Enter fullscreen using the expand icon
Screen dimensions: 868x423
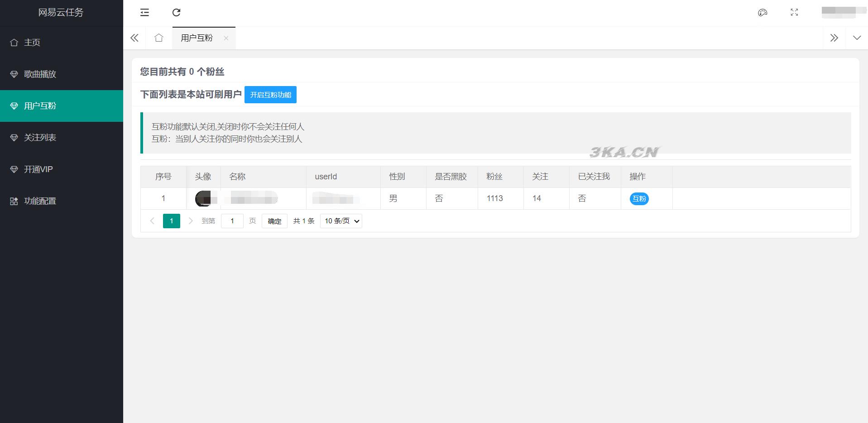point(794,13)
